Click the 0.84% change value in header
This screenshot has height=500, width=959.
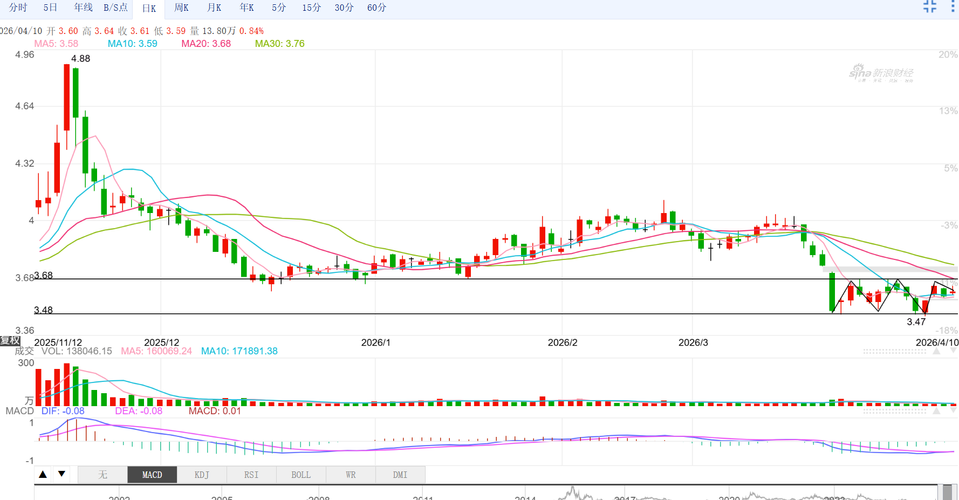[251, 31]
